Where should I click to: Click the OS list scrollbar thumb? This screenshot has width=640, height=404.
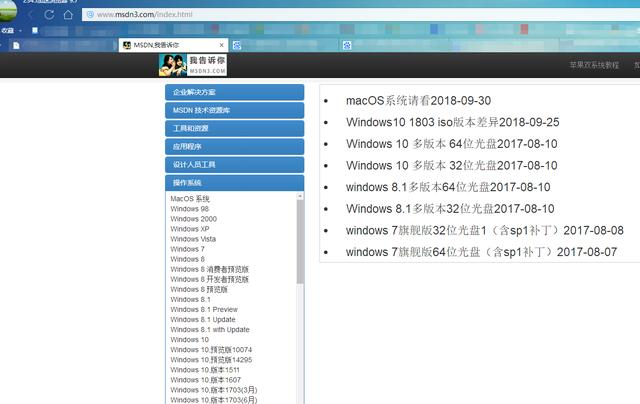300,242
